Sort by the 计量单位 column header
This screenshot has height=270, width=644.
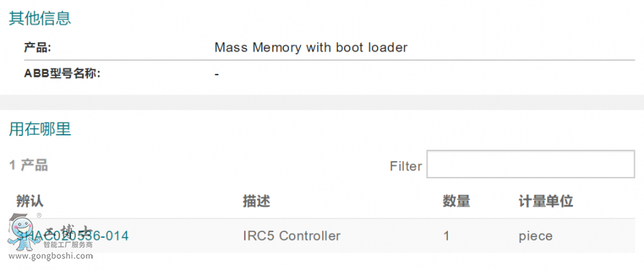546,201
